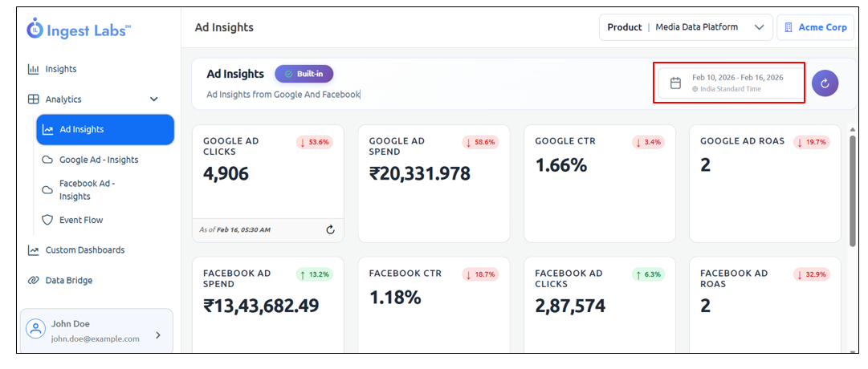Collapse the Analytics sidebar section
Viewport: 868px width, 369px height.
tap(154, 99)
